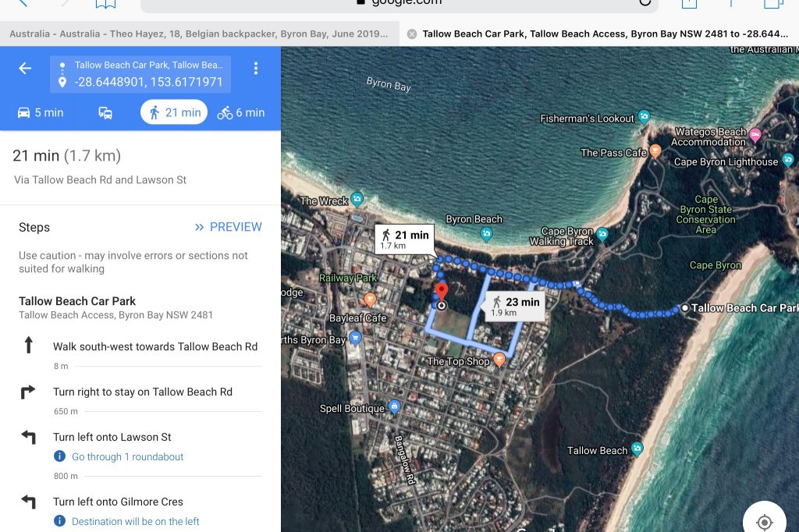
Task: Click the my-location target button
Action: [x=764, y=522]
